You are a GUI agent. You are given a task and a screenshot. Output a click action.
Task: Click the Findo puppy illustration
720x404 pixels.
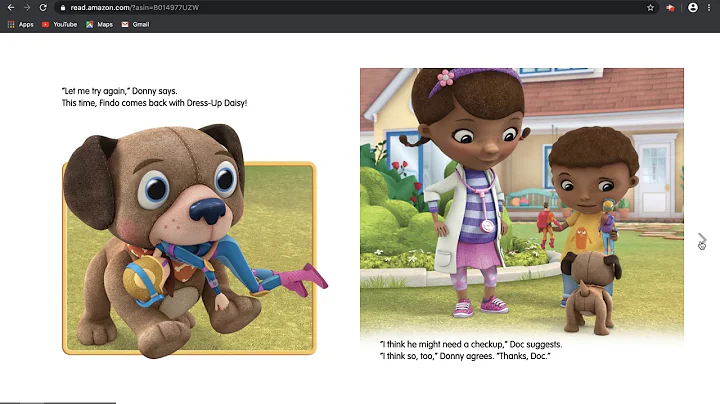(x=195, y=240)
